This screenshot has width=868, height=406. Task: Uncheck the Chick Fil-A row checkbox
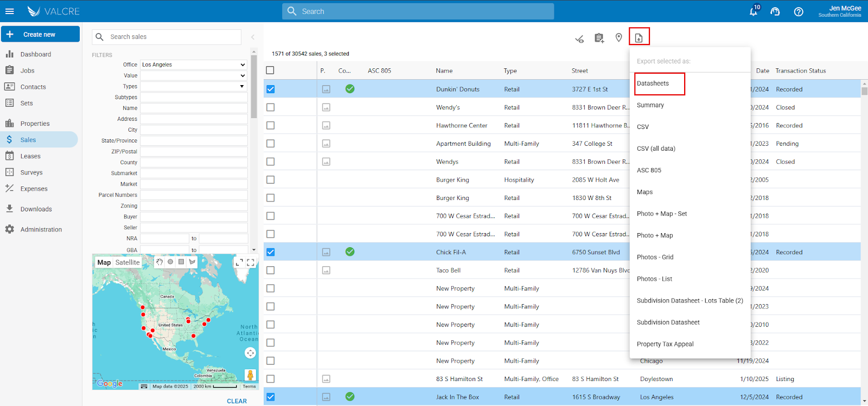click(x=271, y=252)
